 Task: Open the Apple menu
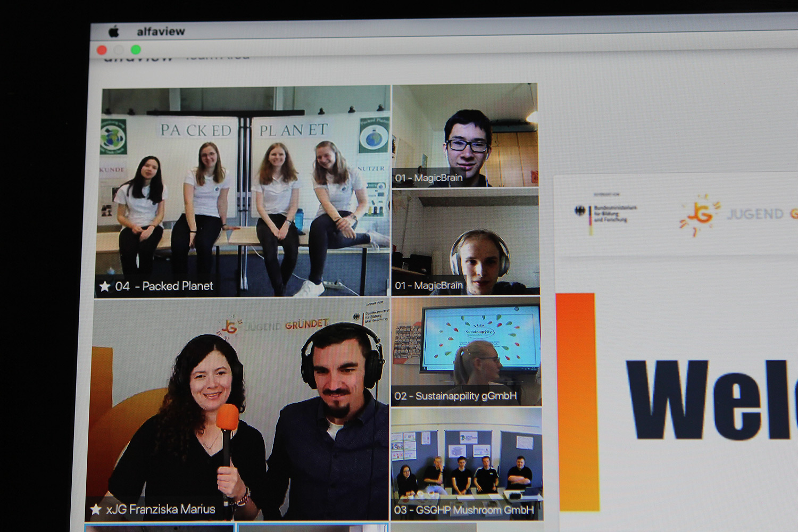[114, 32]
